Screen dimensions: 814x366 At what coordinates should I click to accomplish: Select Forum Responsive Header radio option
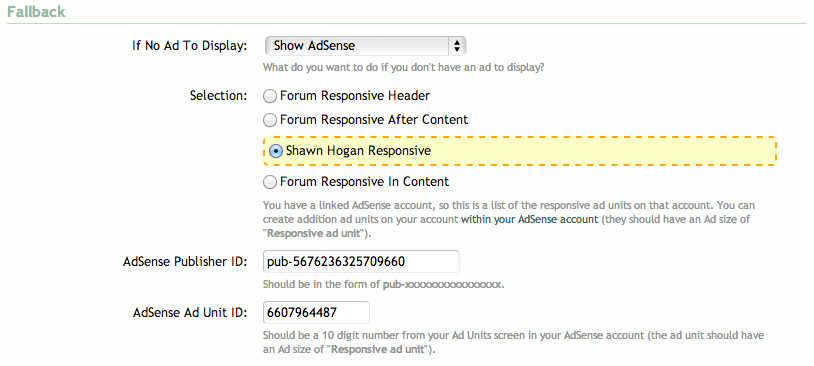point(270,96)
